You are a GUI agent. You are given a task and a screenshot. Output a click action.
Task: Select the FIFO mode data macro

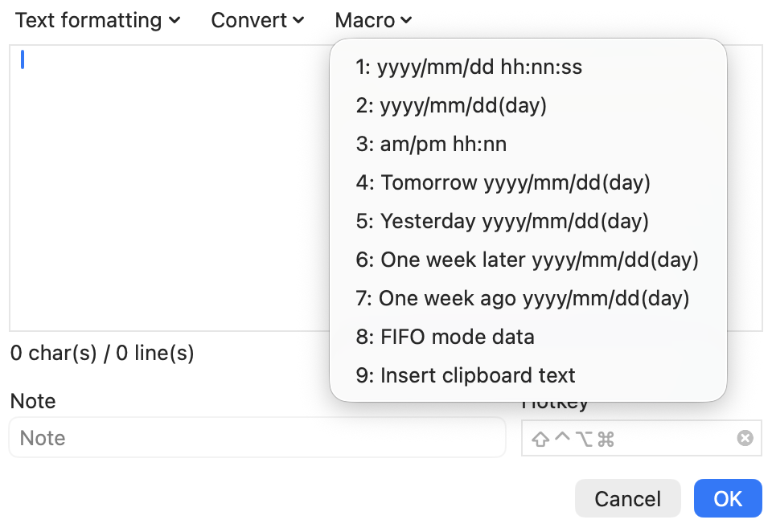pos(528,337)
